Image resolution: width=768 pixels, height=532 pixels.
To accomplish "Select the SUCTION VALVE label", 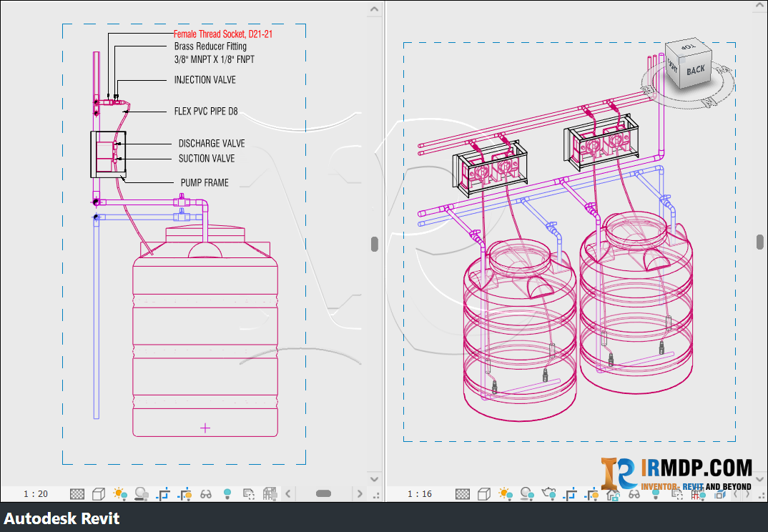I will [207, 158].
